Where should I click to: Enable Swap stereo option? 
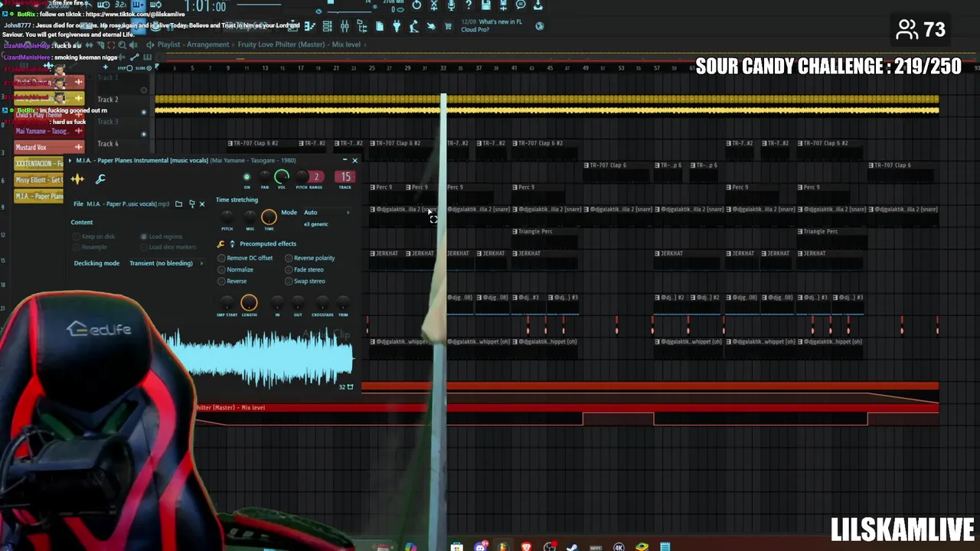click(305, 281)
